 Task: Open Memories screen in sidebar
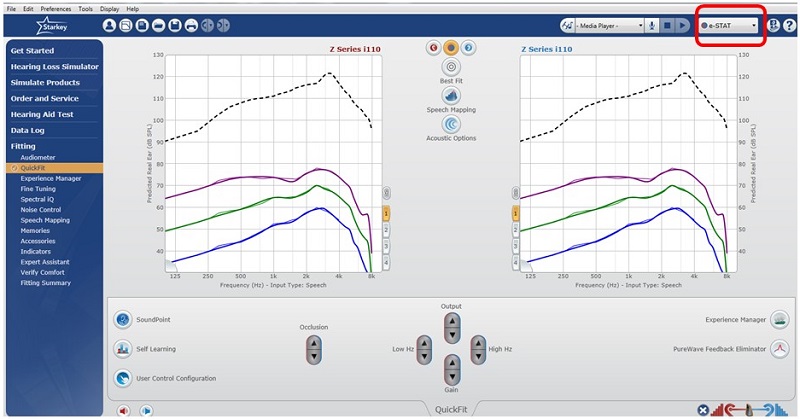(35, 231)
